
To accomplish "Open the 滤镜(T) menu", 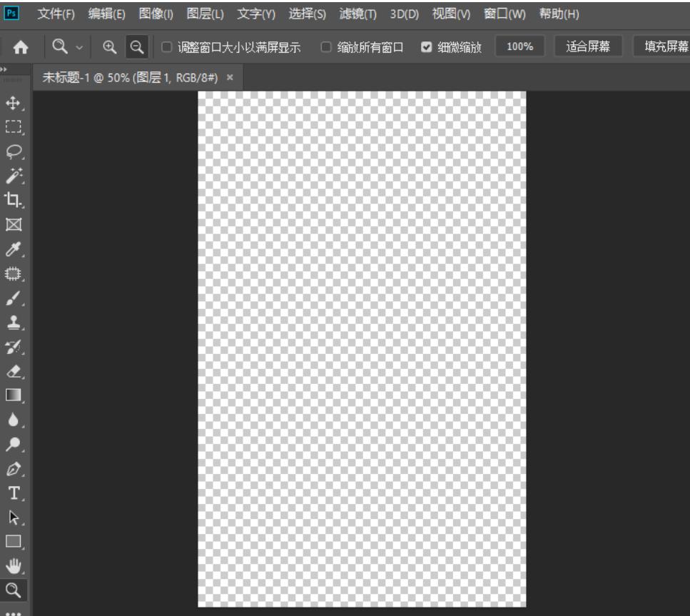I will pyautogui.click(x=357, y=14).
